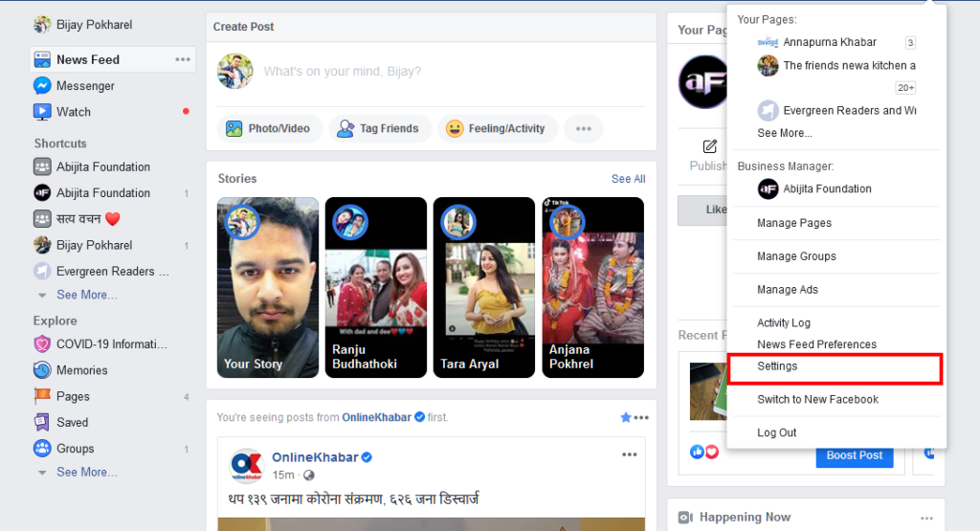
Task: Click the heart reaction icon on recent post
Action: 712,452
